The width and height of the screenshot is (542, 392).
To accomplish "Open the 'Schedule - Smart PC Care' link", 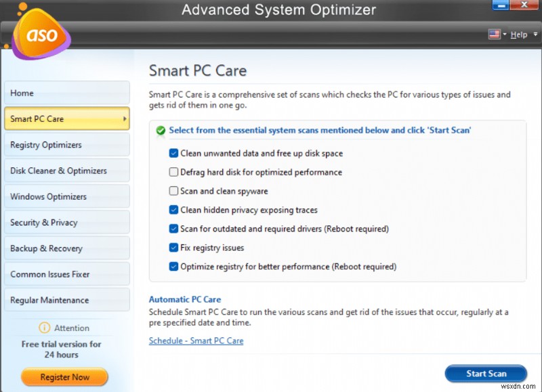I will (196, 341).
